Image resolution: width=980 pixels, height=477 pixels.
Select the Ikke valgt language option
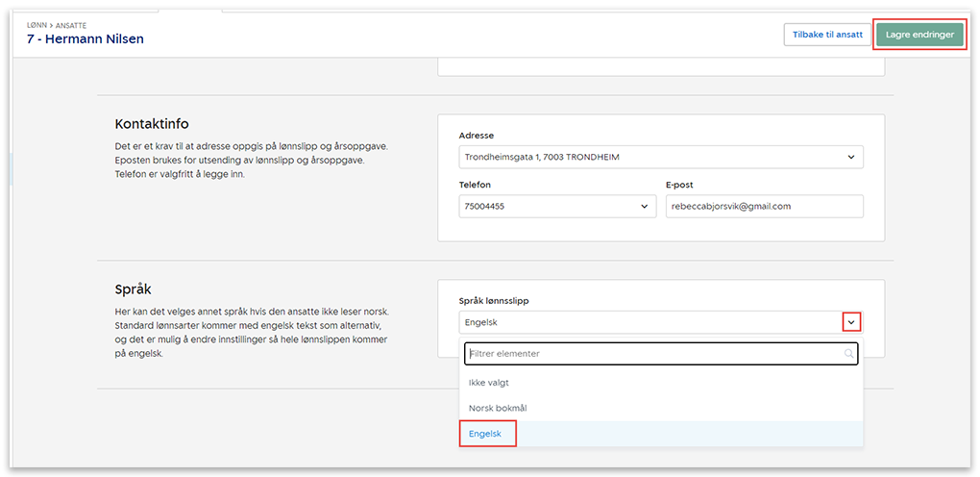tap(489, 382)
